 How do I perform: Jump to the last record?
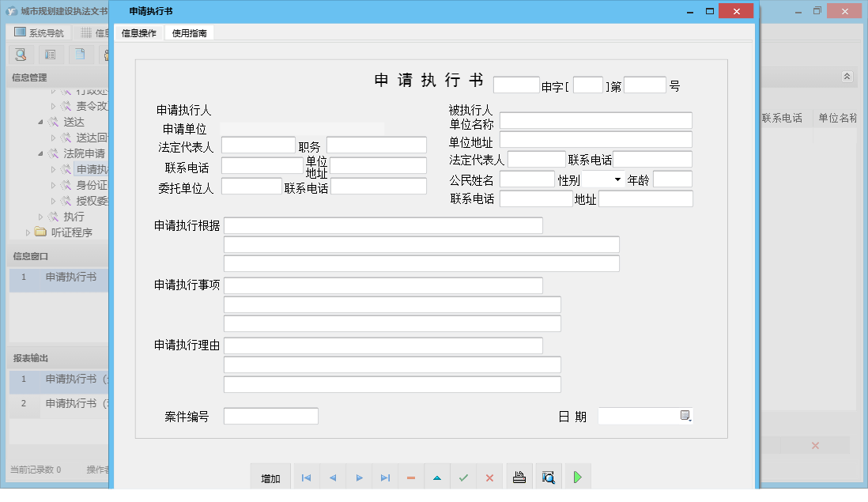(385, 477)
